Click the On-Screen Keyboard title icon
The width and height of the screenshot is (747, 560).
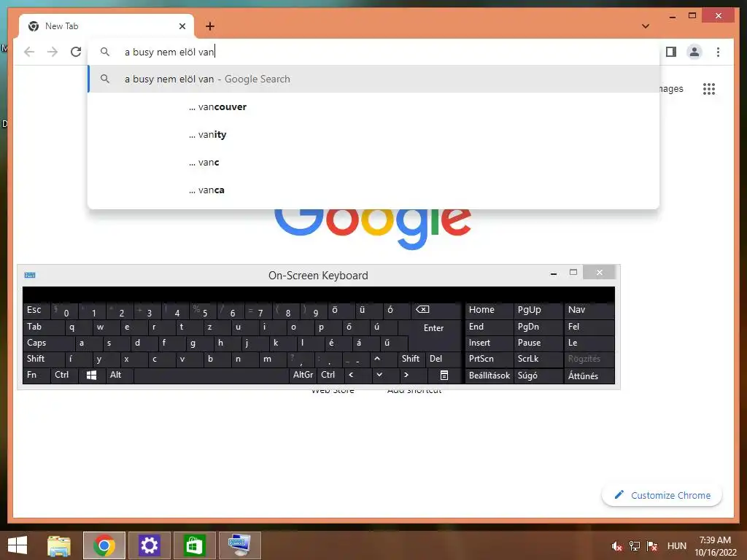(x=30, y=275)
